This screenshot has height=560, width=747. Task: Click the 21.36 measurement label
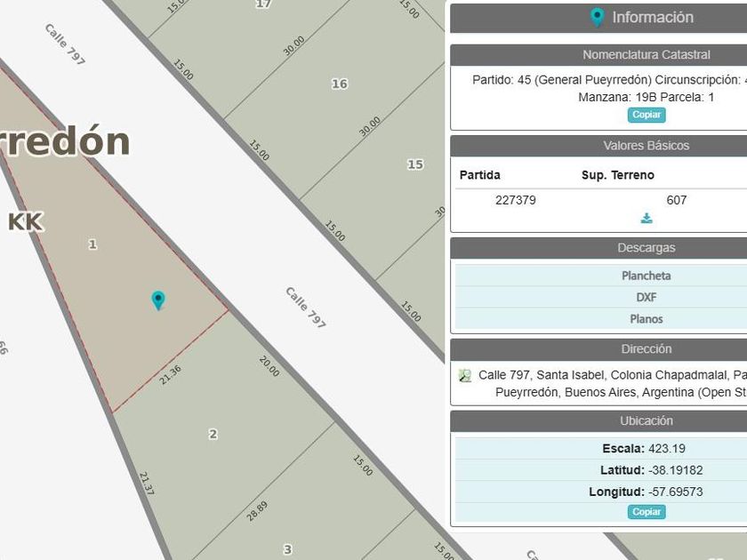[170, 375]
